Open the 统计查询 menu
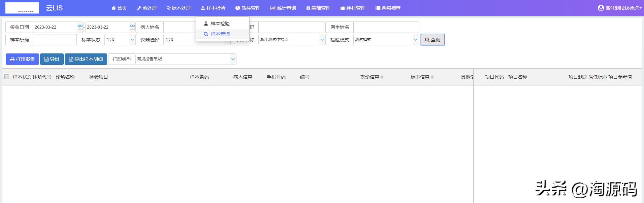This screenshot has height=203, width=644. [x=283, y=8]
